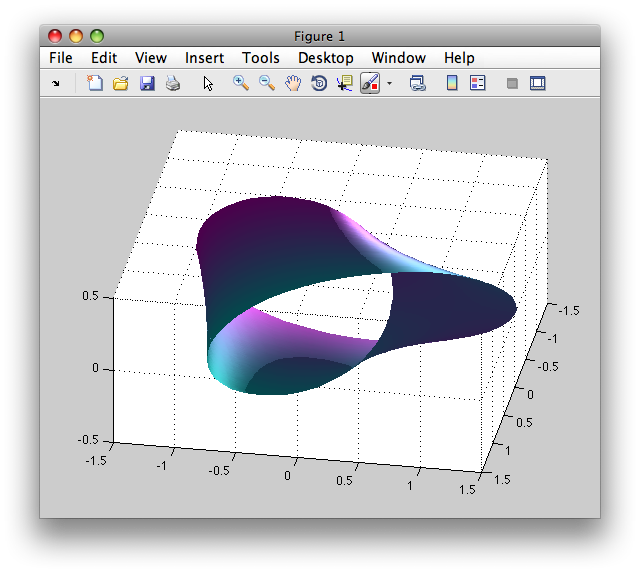Open the Help menu
The image size is (640, 573).
coord(459,58)
